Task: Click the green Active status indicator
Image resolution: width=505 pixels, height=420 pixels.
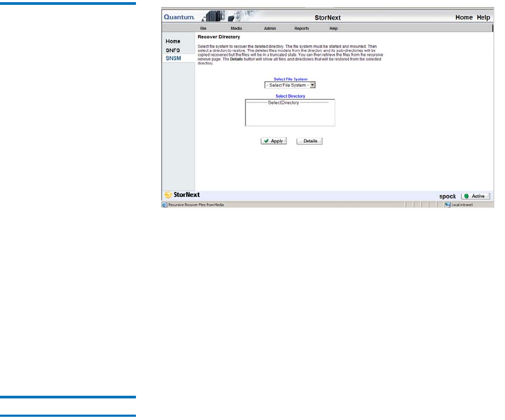Action: pos(466,196)
